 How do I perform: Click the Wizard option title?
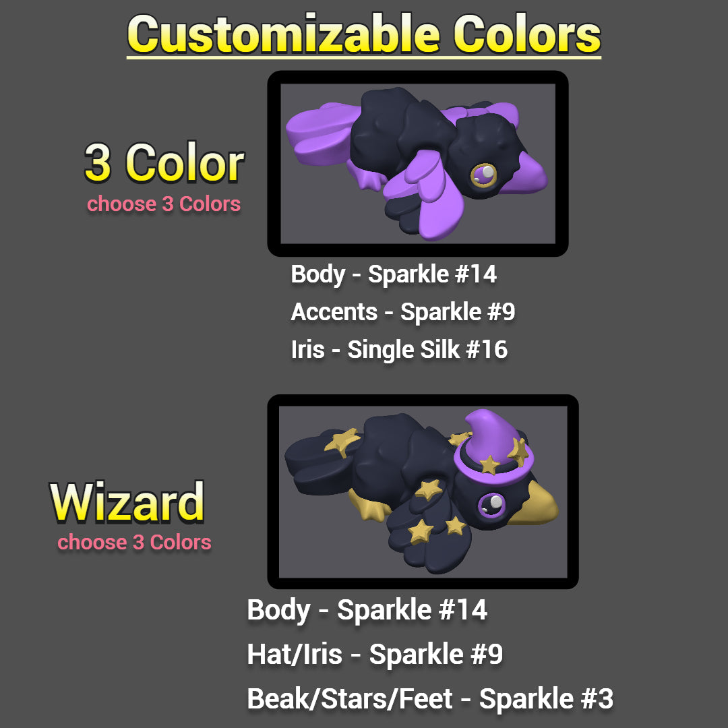pos(127,502)
